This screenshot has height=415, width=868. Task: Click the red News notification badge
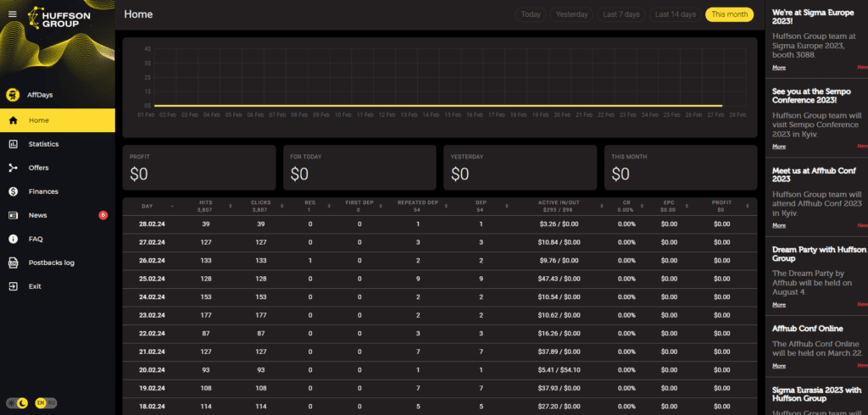(103, 215)
